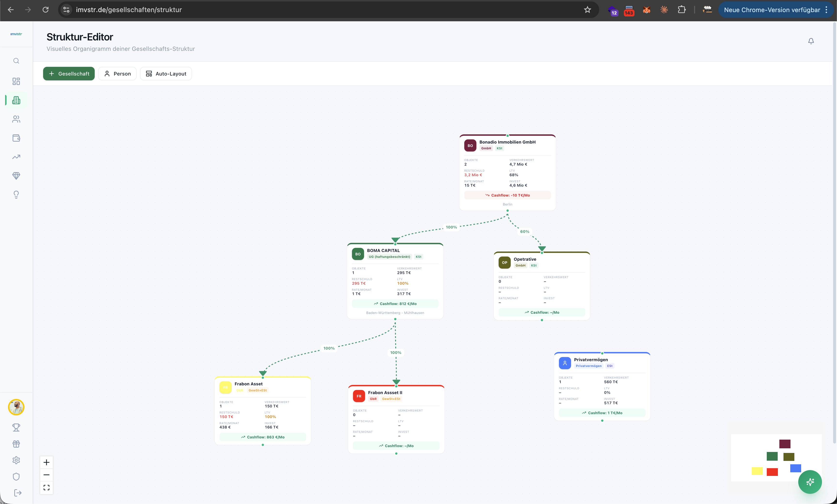
Task: Click the notification bell icon
Action: [811, 41]
